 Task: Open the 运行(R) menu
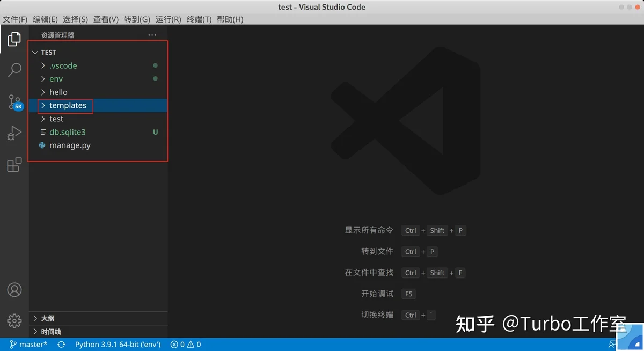(168, 19)
